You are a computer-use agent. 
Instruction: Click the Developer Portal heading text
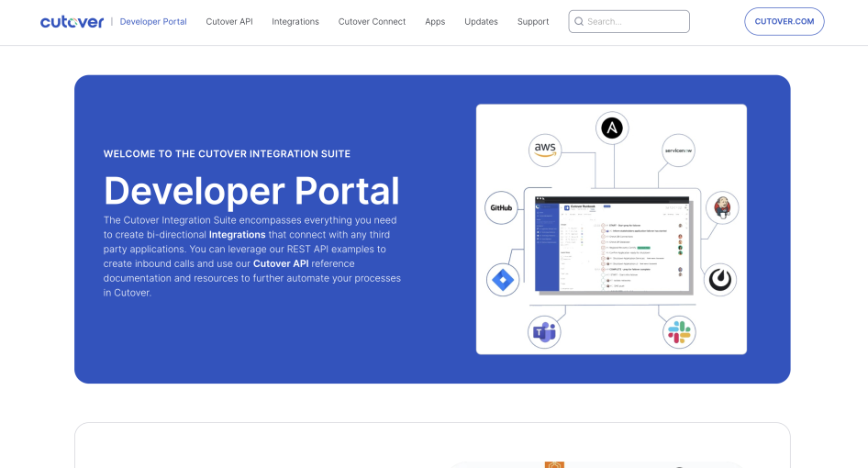tap(251, 191)
